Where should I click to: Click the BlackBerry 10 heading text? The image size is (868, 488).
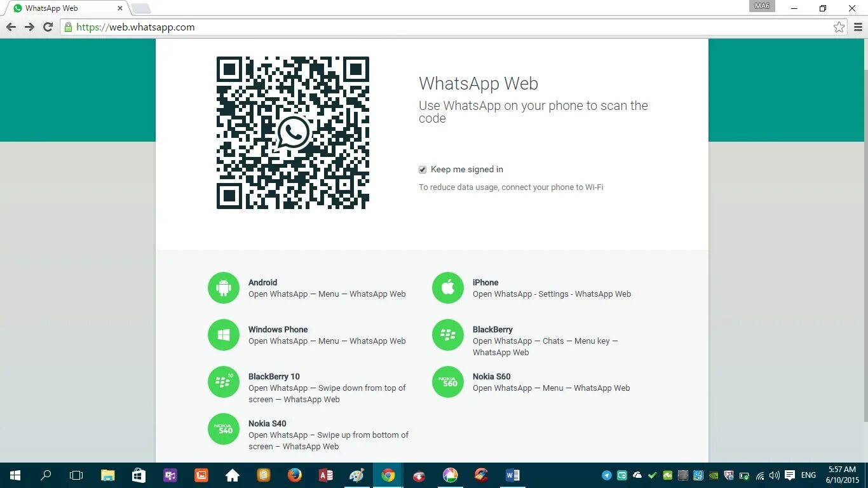[274, 377]
